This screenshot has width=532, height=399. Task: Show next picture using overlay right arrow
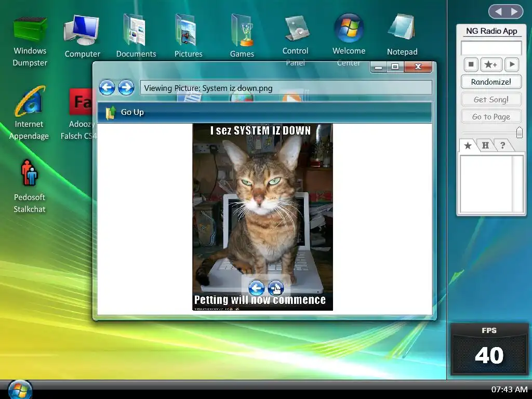point(275,288)
